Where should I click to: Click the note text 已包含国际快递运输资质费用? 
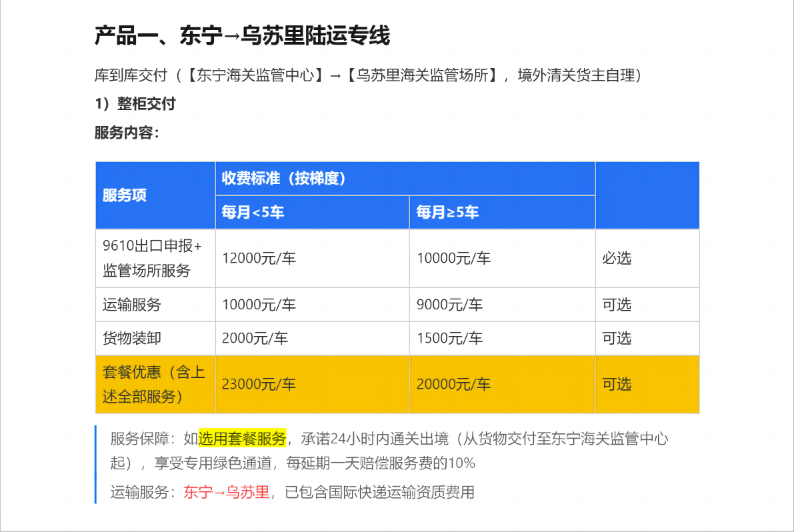[x=380, y=492]
